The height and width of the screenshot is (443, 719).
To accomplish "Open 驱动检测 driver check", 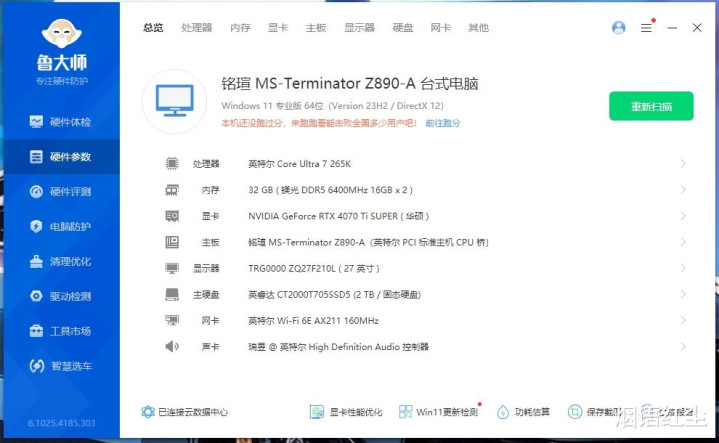I will click(x=61, y=296).
